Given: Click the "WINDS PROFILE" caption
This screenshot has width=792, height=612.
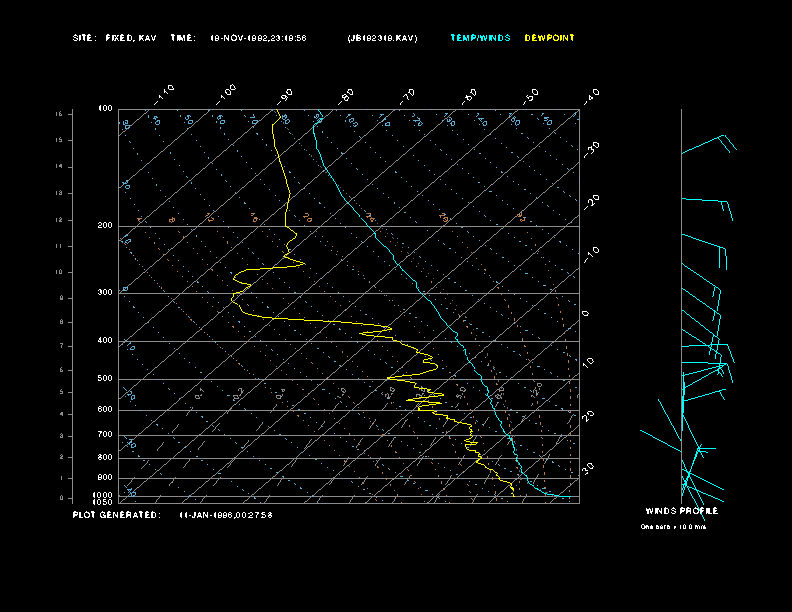Looking at the screenshot, I should pos(682,511).
